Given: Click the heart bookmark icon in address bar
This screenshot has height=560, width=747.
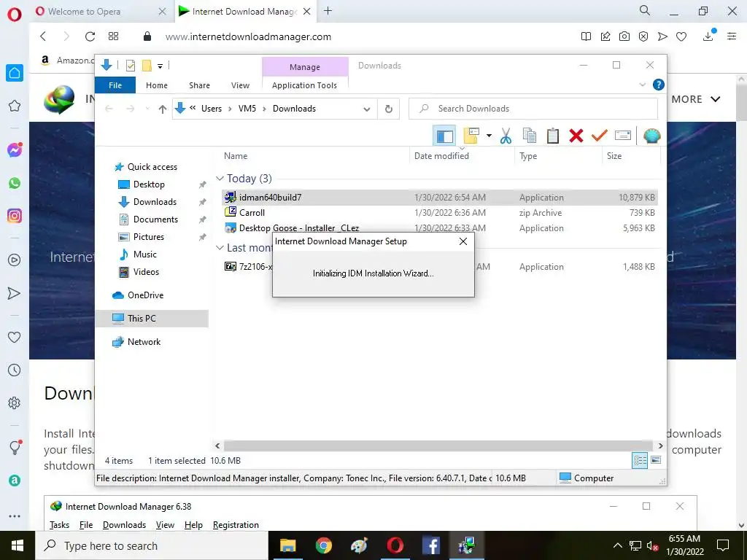Looking at the screenshot, I should [x=681, y=36].
